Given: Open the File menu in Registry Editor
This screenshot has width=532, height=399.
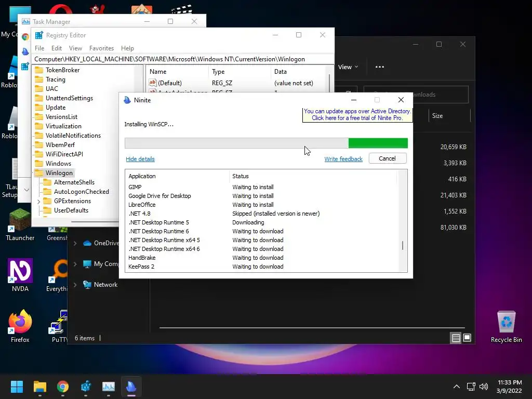Looking at the screenshot, I should click(39, 48).
